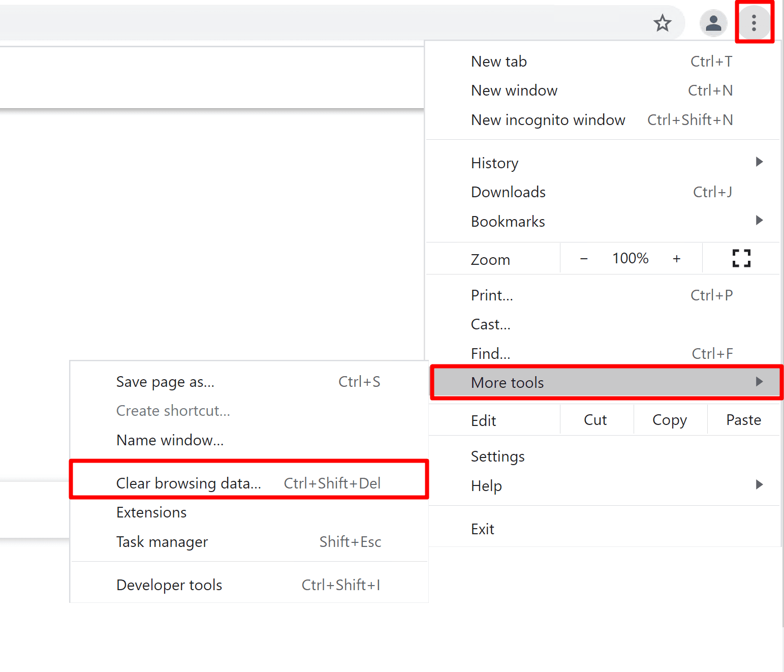Open a New incognito window
The width and height of the screenshot is (784, 672).
[x=548, y=120]
